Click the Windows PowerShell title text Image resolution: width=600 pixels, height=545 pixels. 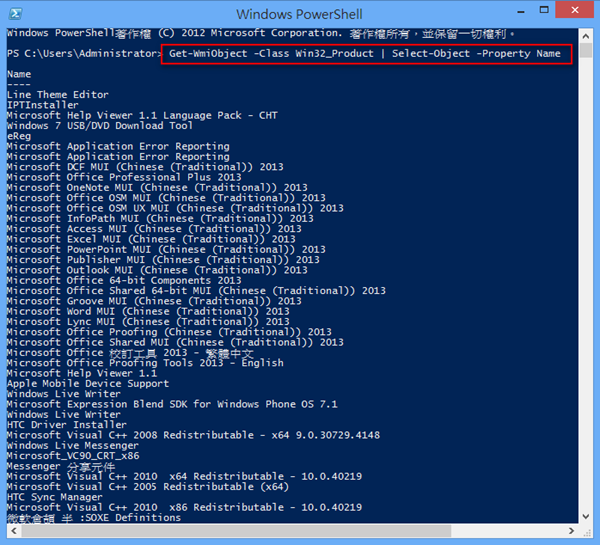click(299, 15)
